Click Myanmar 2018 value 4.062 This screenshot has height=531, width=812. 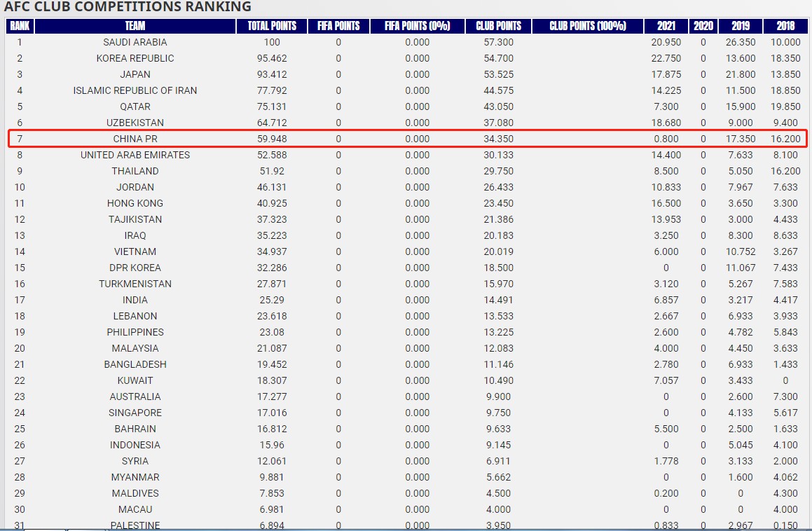click(785, 476)
